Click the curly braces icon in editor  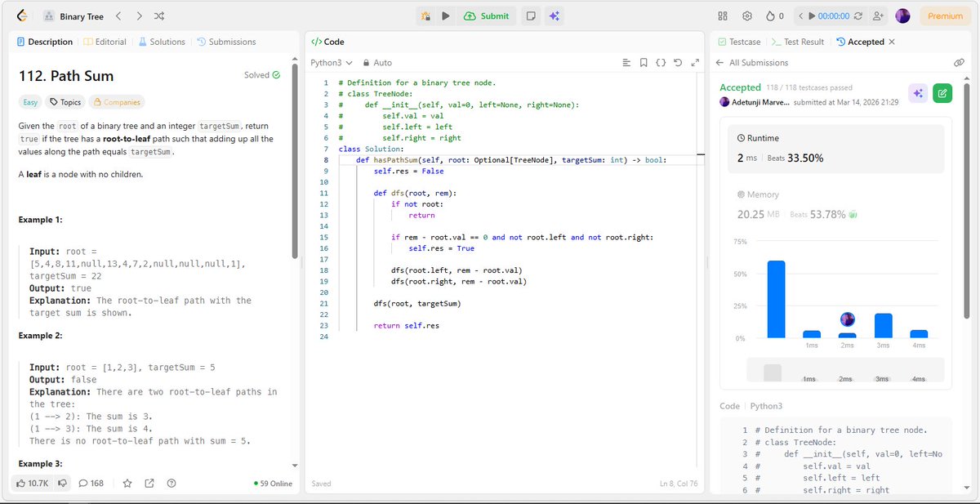(x=661, y=62)
